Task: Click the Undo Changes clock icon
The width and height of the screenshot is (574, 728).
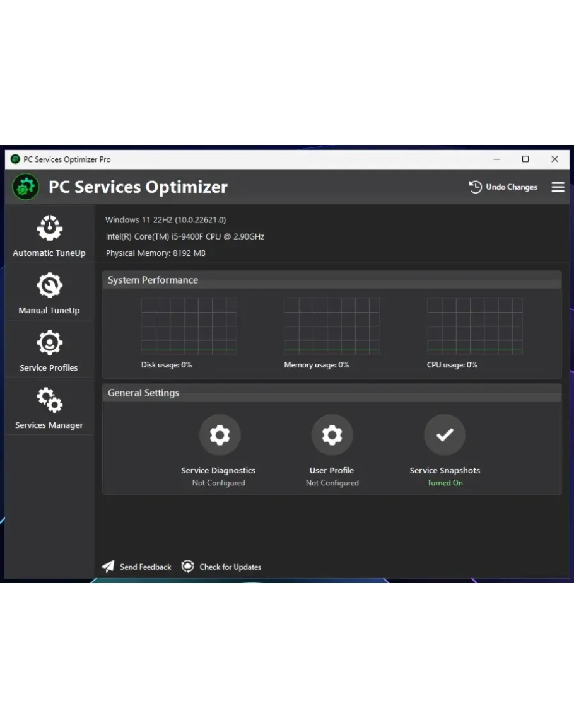Action: click(476, 187)
